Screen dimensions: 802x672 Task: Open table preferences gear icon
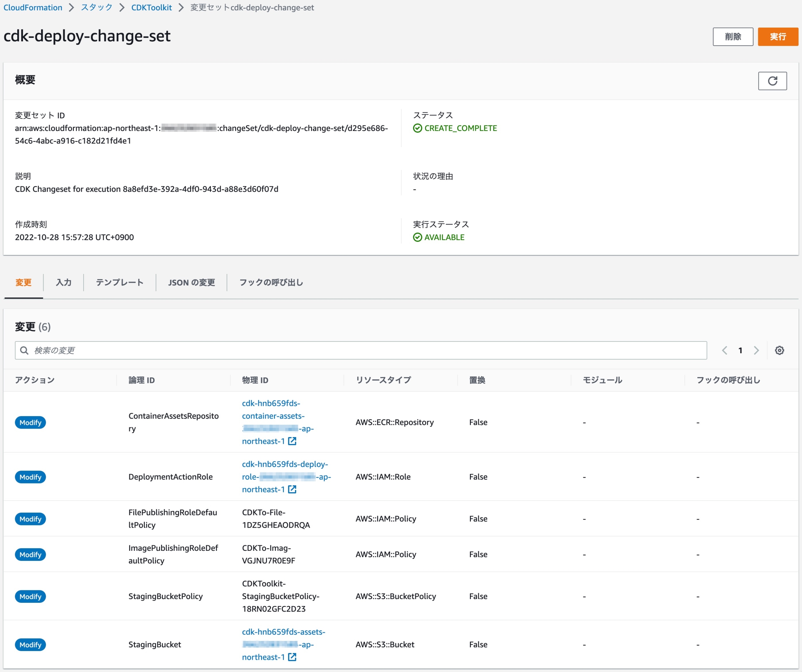pyautogui.click(x=779, y=350)
